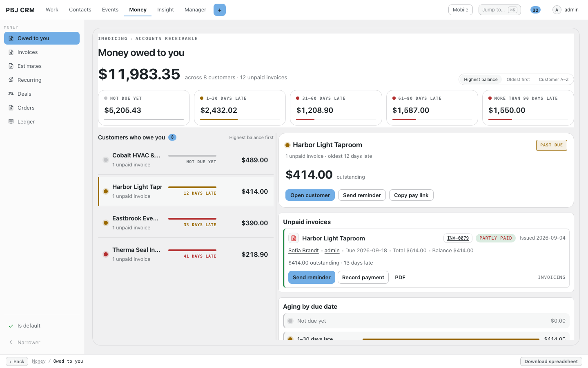Select the 1–30 days late card
588x368 pixels.
(x=240, y=108)
